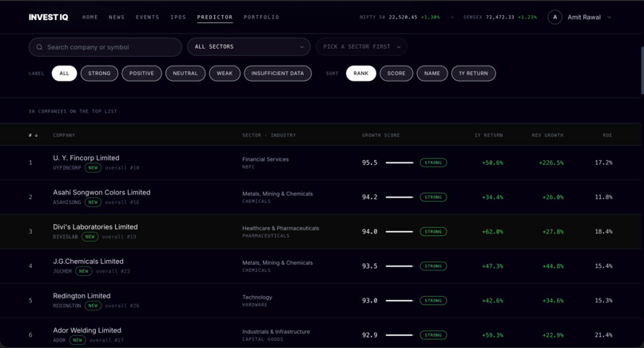Filter by Positive label
Image resolution: width=644 pixels, height=348 pixels.
coord(141,74)
